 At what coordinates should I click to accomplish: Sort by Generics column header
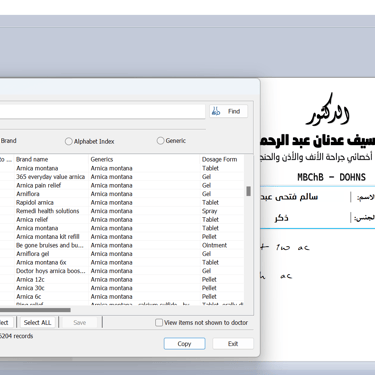coord(144,159)
